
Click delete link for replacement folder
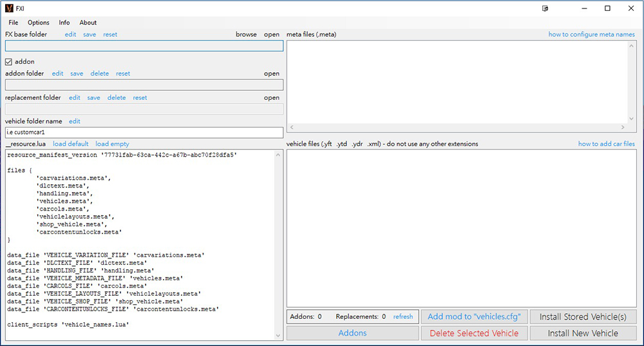click(117, 98)
